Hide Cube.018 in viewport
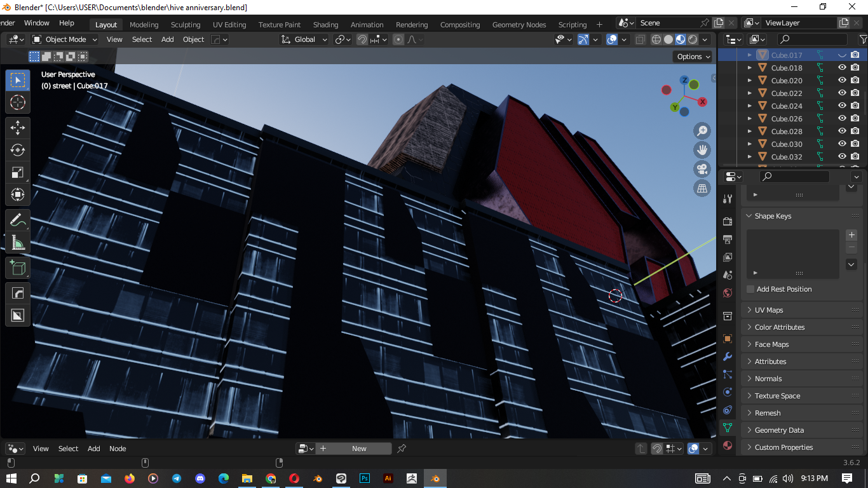The height and width of the screenshot is (488, 868). [842, 68]
